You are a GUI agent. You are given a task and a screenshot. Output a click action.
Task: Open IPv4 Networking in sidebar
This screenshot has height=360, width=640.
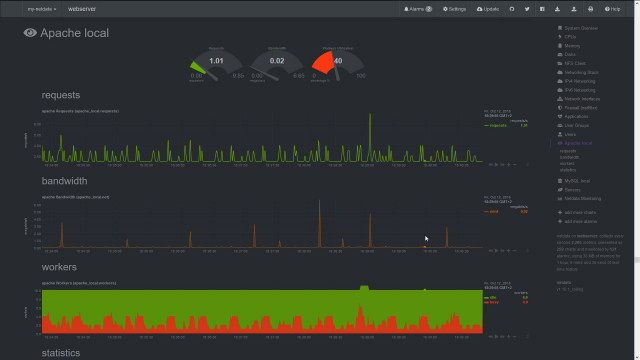pyautogui.click(x=576, y=81)
